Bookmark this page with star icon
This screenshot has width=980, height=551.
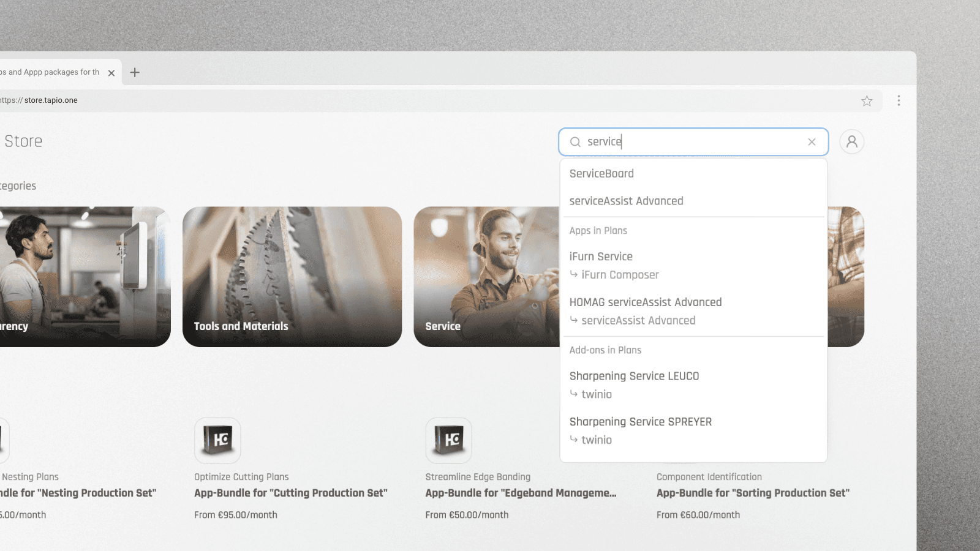[x=867, y=101]
